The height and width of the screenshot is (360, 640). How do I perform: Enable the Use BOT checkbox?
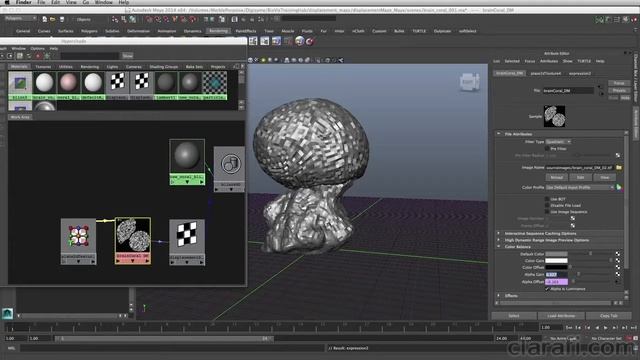click(547, 199)
